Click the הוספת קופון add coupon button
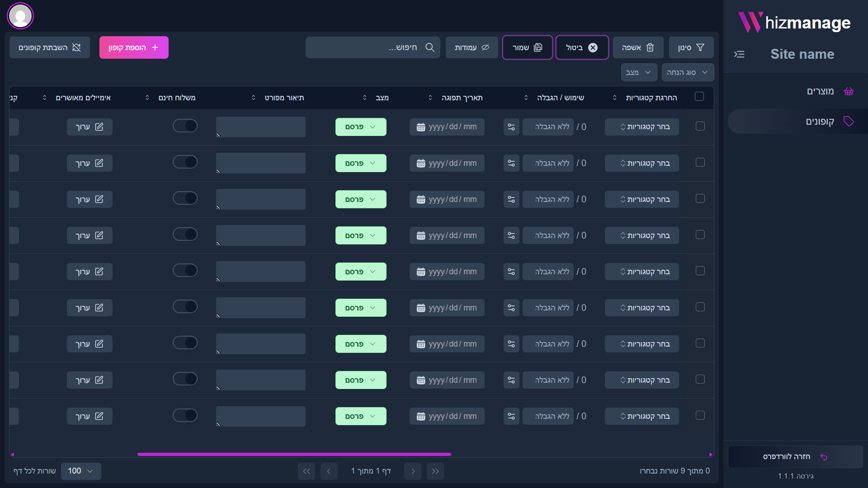Viewport: 868px width, 488px height. [134, 47]
